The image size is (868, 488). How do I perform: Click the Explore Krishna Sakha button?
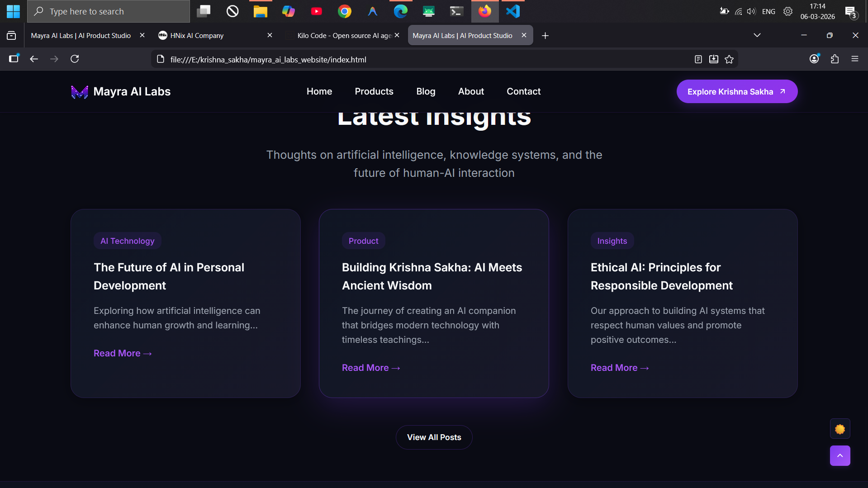pyautogui.click(x=736, y=91)
